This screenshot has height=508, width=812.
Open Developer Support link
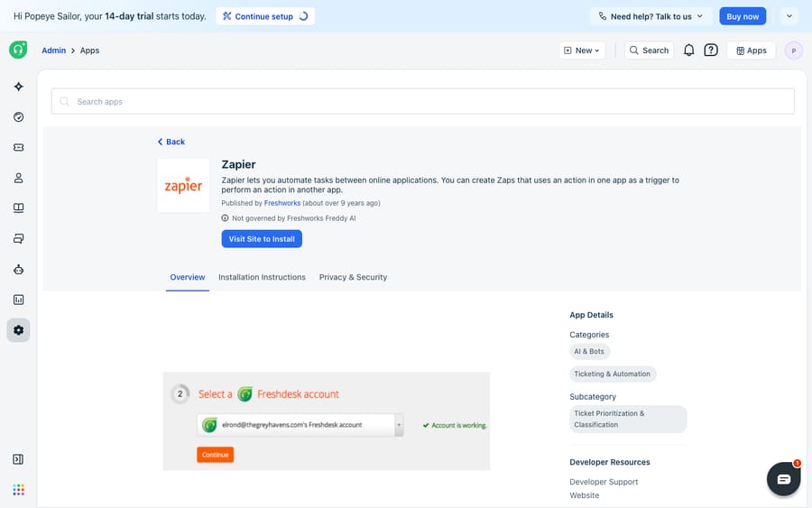pos(604,482)
